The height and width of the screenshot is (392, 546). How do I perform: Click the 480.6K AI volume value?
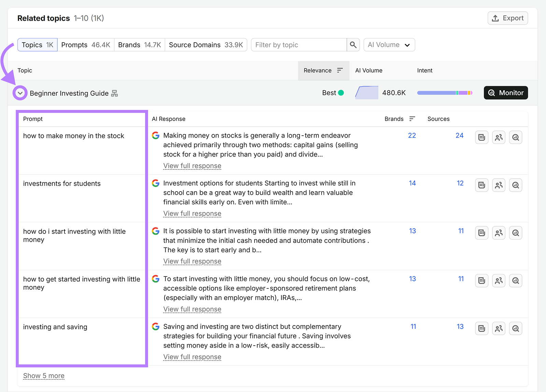point(394,93)
